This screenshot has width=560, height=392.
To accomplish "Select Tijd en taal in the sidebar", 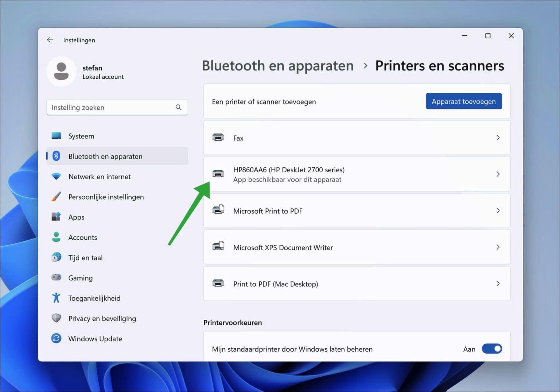I will [57, 257].
